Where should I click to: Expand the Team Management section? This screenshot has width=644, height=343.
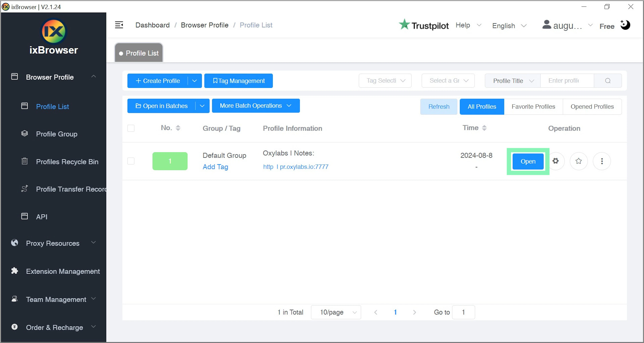coord(94,299)
